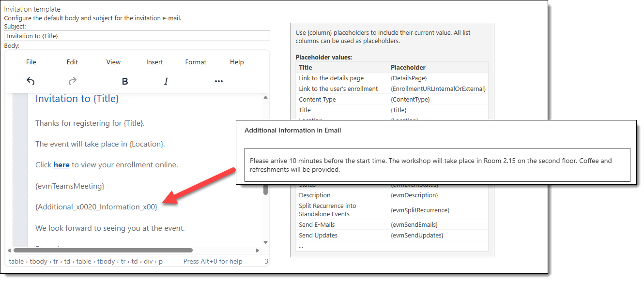The height and width of the screenshot is (281, 644).
Task: Open the File menu
Action: click(31, 62)
